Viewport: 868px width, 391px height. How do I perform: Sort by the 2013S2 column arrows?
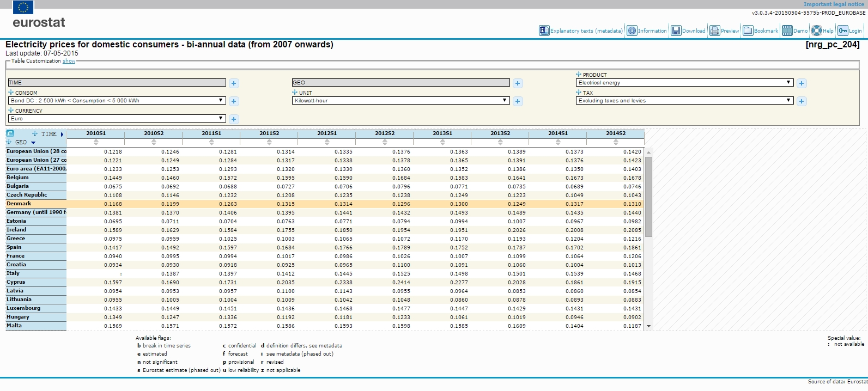(500, 142)
